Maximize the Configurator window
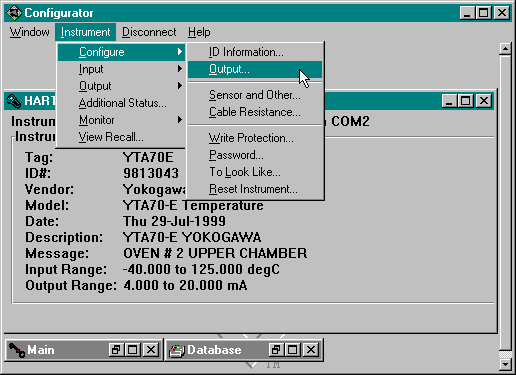The width and height of the screenshot is (516, 375). (484, 13)
